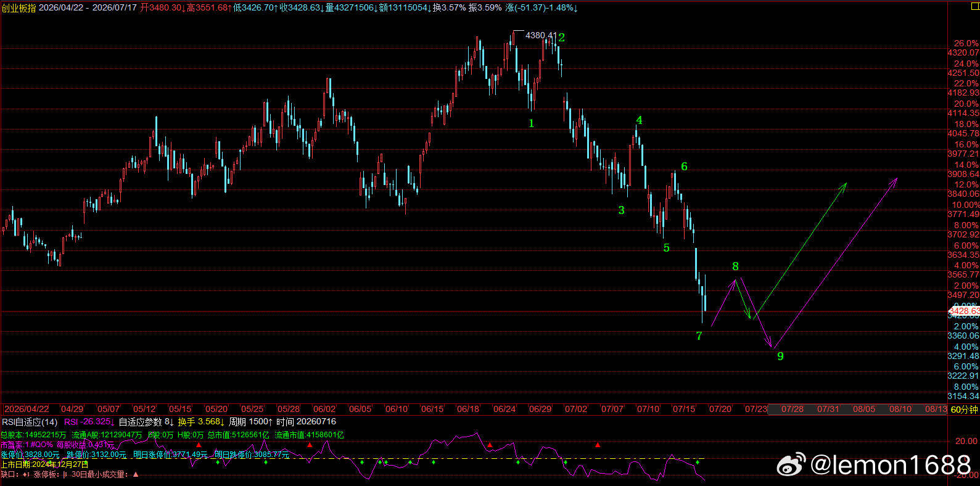Click the Weibo logo icon
Viewport: 980px width, 486px height.
791,464
